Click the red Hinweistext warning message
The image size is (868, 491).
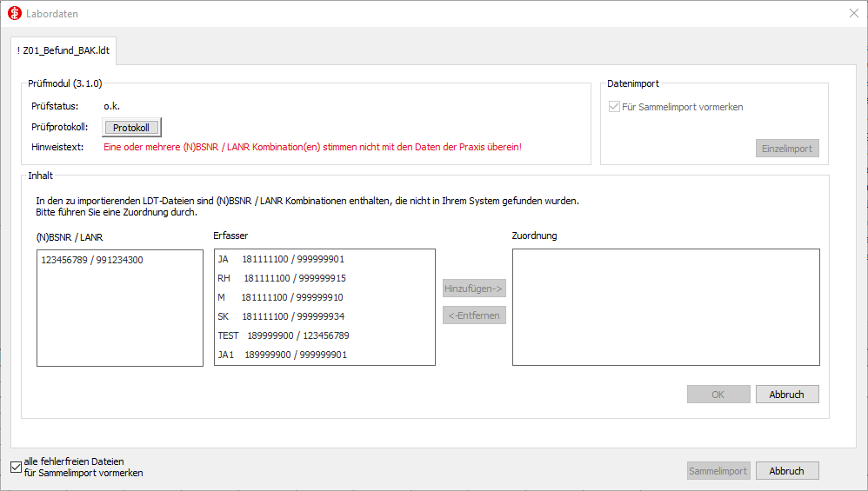[x=313, y=147]
